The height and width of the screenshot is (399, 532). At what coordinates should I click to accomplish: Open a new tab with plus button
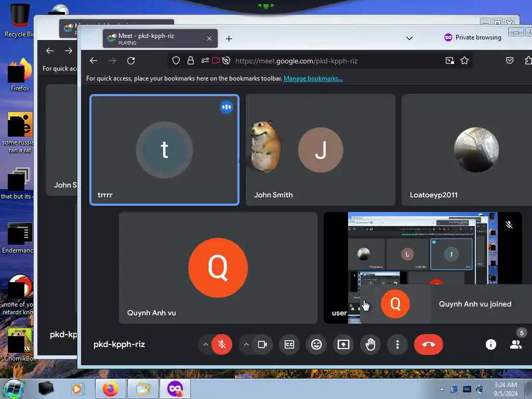(x=229, y=38)
